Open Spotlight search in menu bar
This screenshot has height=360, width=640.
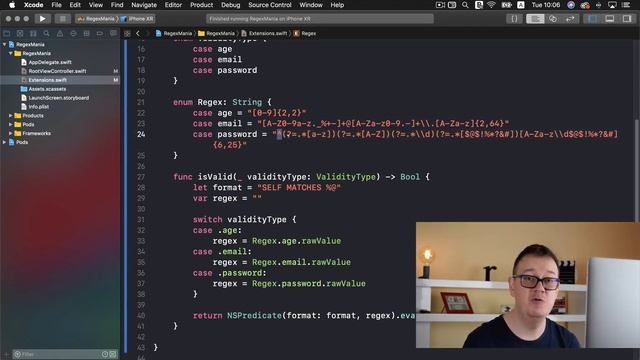coord(465,5)
